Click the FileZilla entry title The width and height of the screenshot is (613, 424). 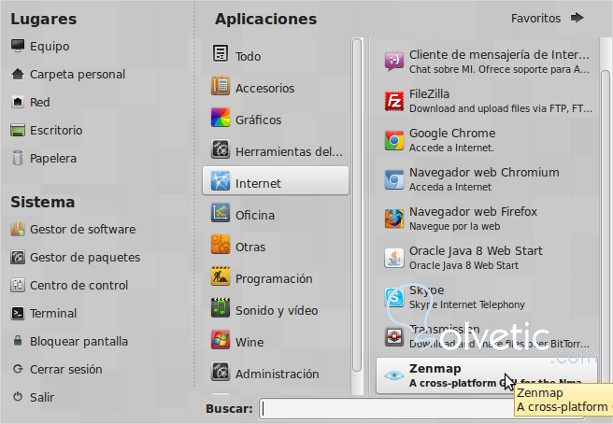pos(429,94)
